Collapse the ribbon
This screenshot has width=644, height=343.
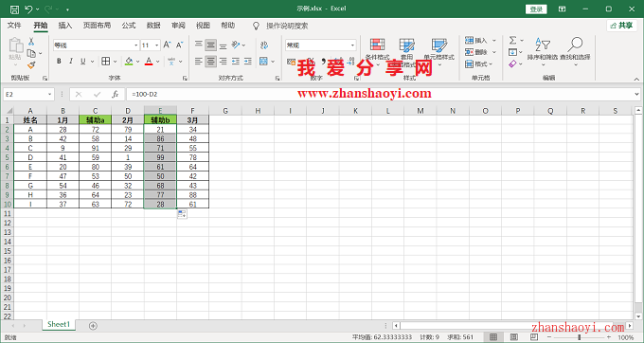[x=636, y=79]
